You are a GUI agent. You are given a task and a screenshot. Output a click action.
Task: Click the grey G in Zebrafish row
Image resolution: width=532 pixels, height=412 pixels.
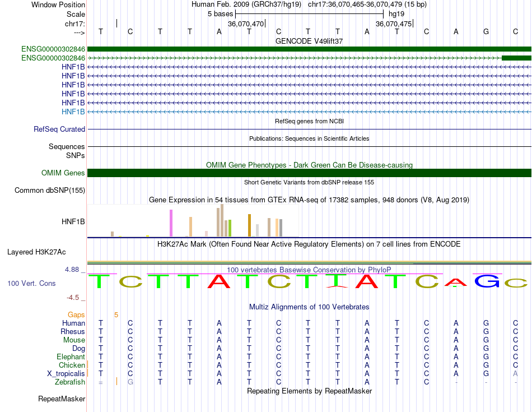pyautogui.click(x=130, y=382)
